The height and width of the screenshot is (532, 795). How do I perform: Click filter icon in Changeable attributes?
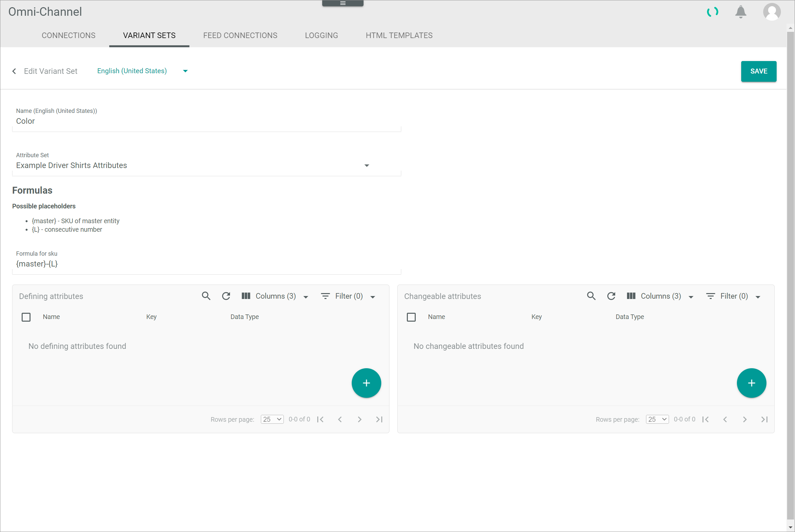click(711, 296)
